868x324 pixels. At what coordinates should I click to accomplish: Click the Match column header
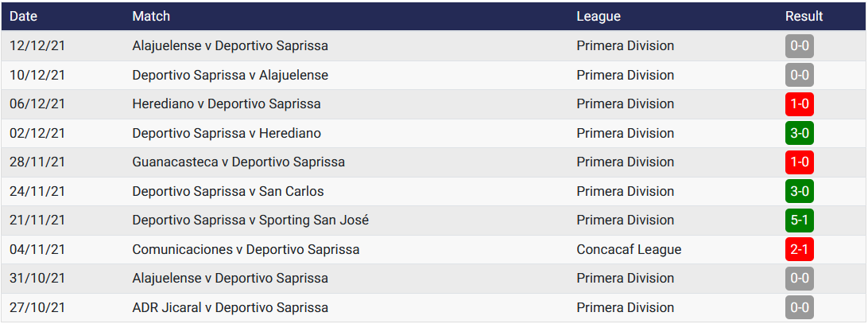pyautogui.click(x=151, y=16)
